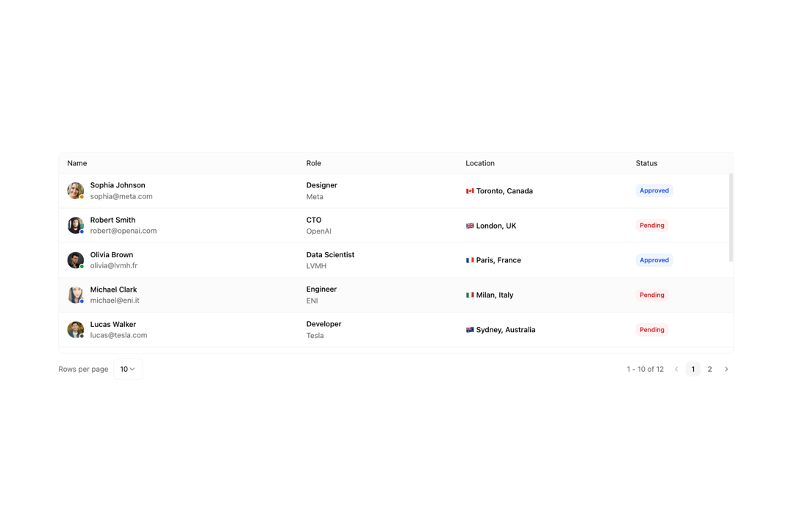Click Robert Smith's Pending status badge
794x532 pixels.
651,226
